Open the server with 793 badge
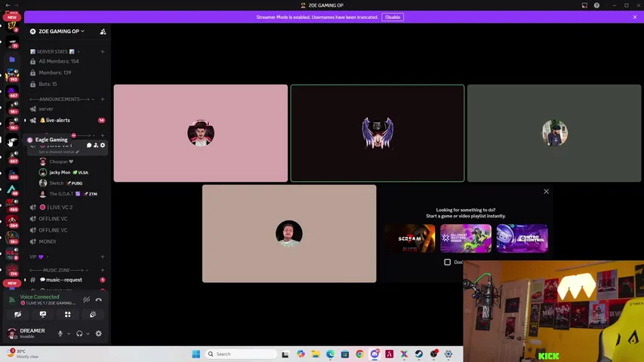The image size is (644, 362). pos(12,75)
